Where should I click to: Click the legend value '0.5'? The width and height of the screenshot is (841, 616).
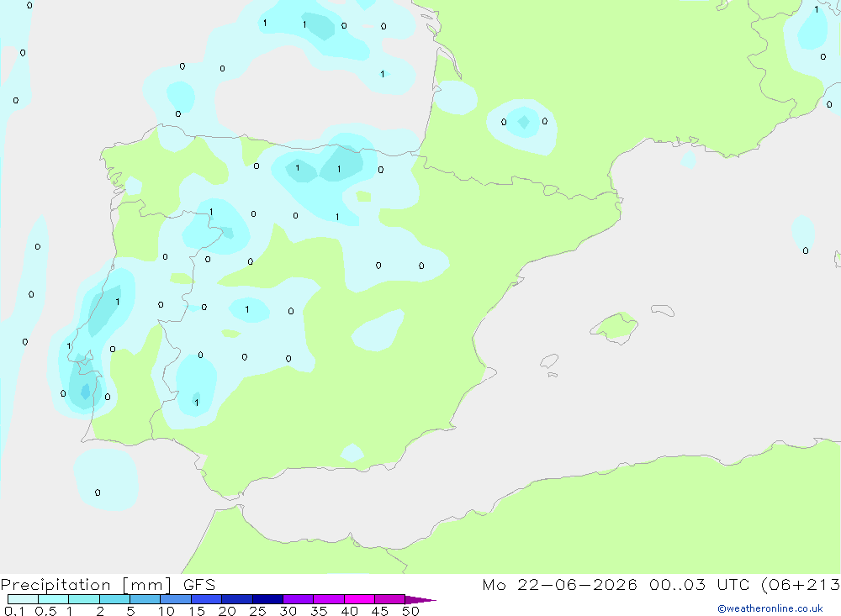tap(45, 611)
